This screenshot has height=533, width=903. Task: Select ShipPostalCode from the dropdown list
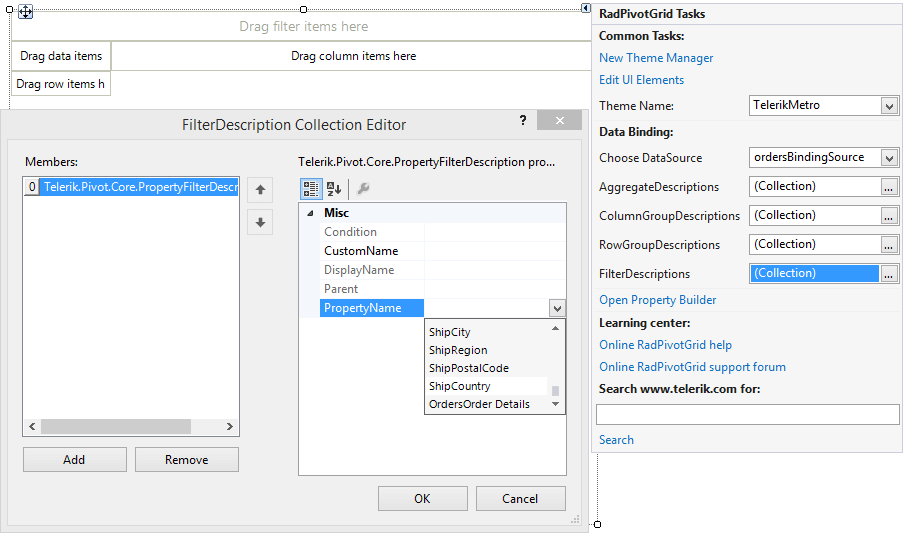click(x=487, y=368)
